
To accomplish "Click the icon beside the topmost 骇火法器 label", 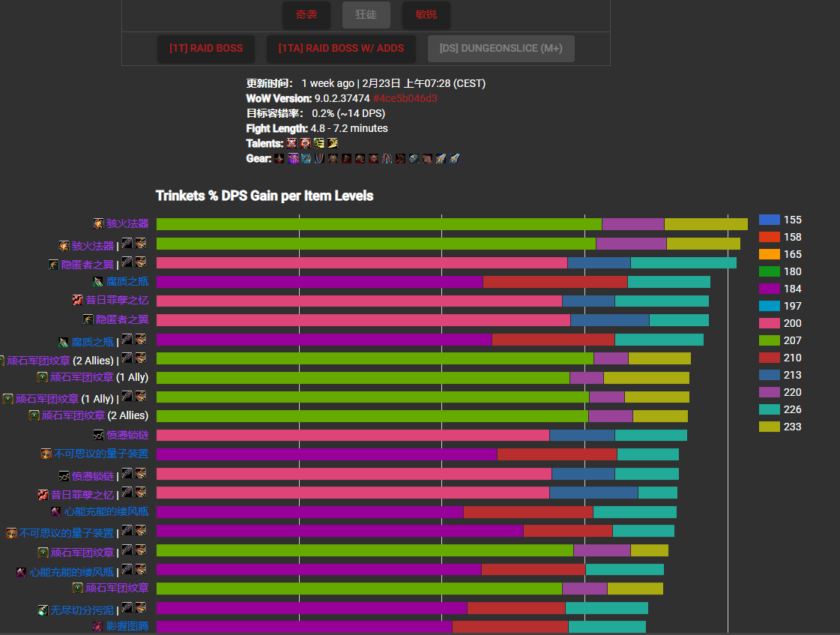I will click(98, 223).
